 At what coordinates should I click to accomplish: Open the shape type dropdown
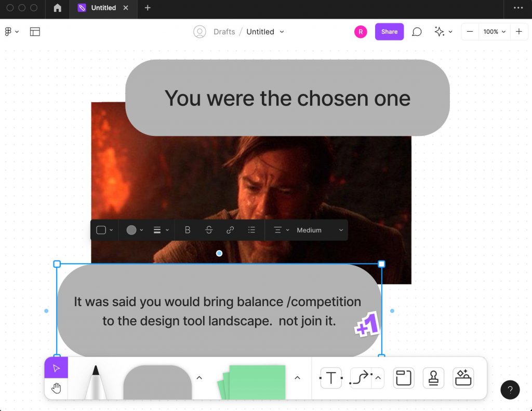tap(104, 230)
